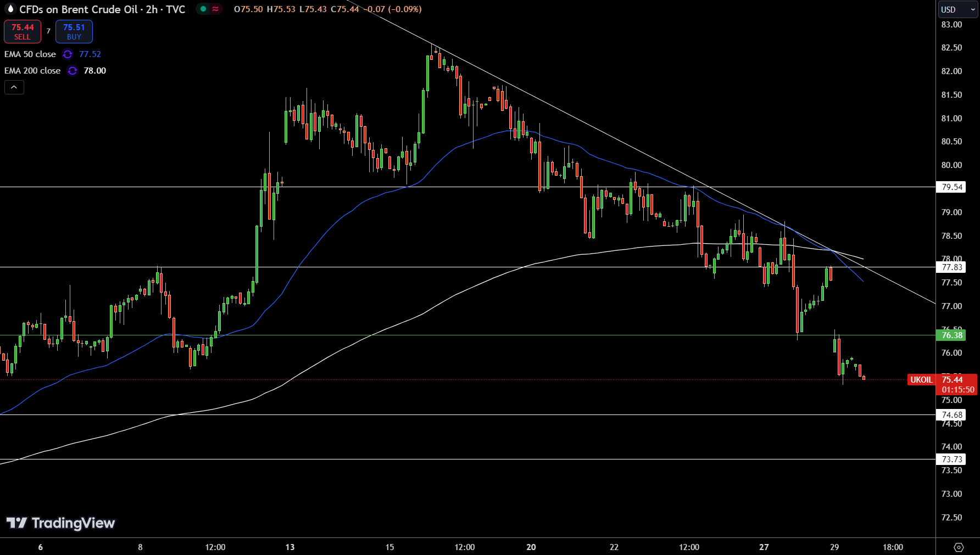Click the 83.00 price scale label
This screenshot has height=555, width=980.
[x=951, y=25]
